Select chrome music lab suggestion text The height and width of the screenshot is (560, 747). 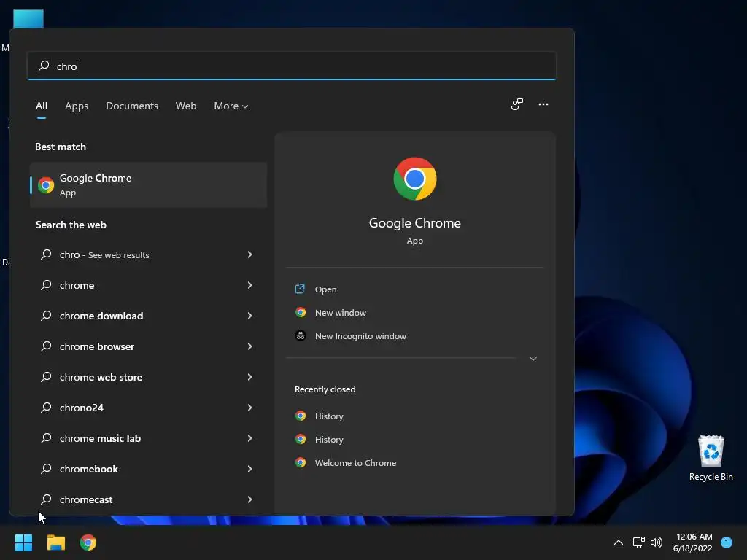[x=100, y=438]
